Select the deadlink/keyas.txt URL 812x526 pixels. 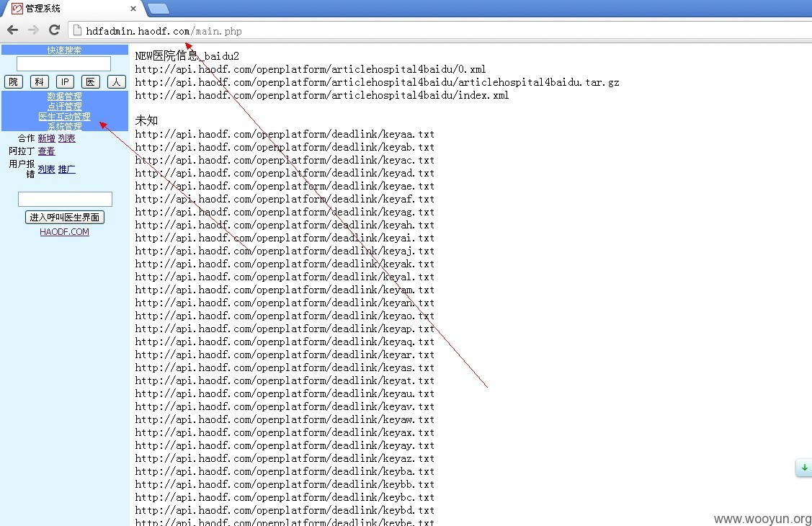tap(285, 367)
